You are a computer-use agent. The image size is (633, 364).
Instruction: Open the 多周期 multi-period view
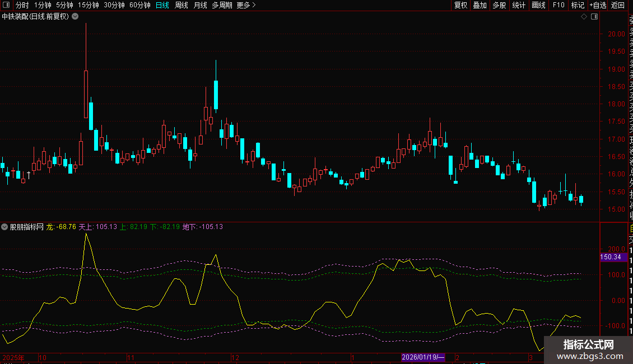point(222,5)
